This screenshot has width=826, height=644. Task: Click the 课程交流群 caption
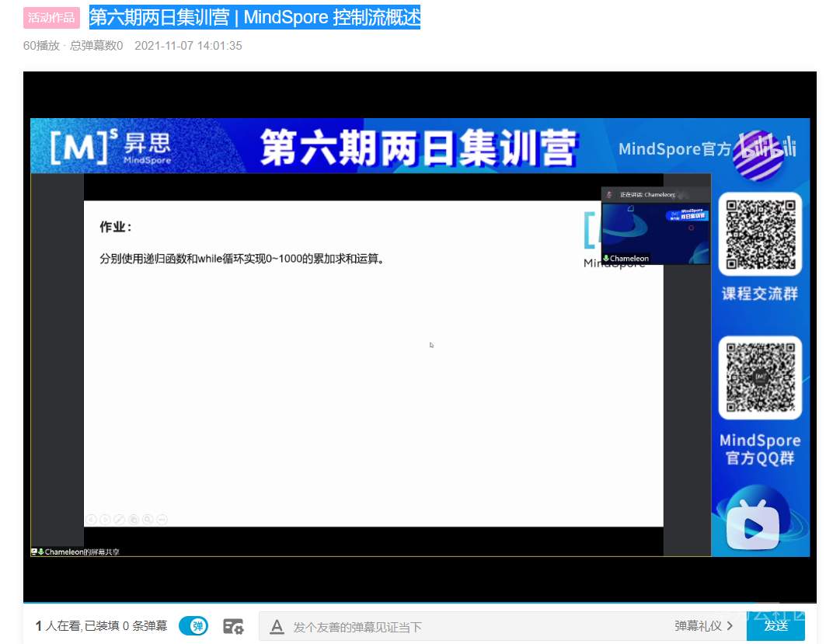tap(760, 294)
